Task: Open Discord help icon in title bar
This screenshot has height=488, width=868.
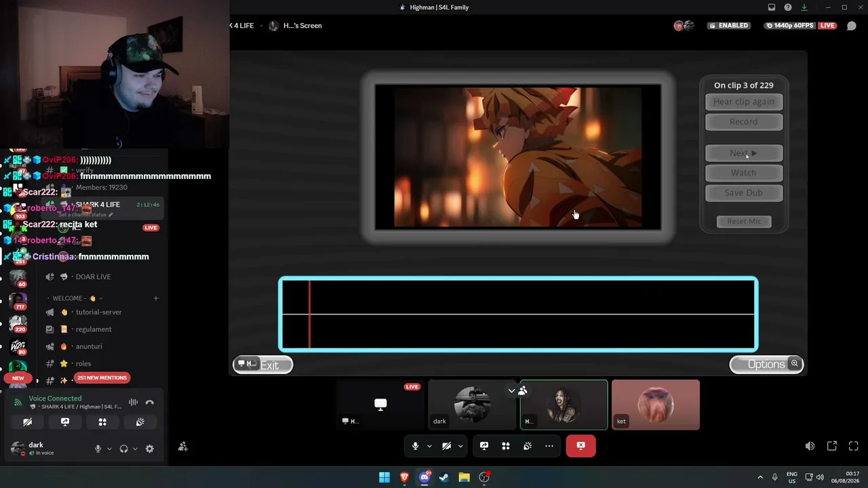Action: (788, 7)
